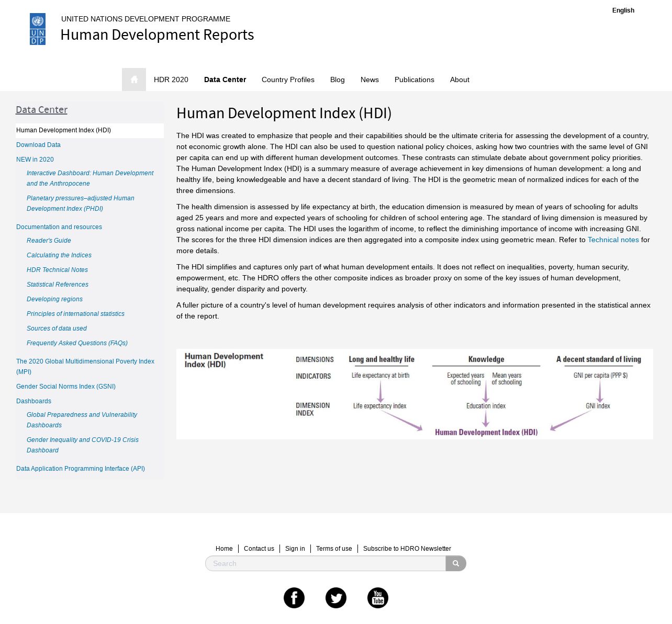
Task: Go to the Blog menu item
Action: (338, 80)
